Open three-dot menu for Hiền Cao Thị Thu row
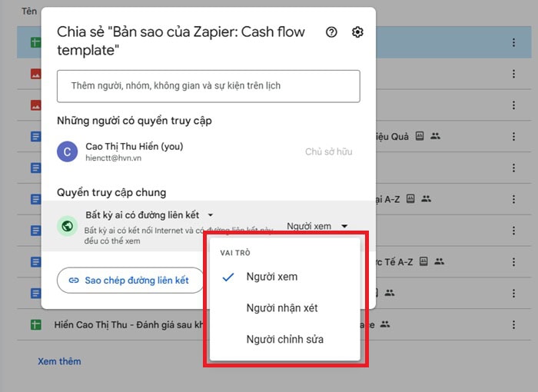 pyautogui.click(x=513, y=324)
